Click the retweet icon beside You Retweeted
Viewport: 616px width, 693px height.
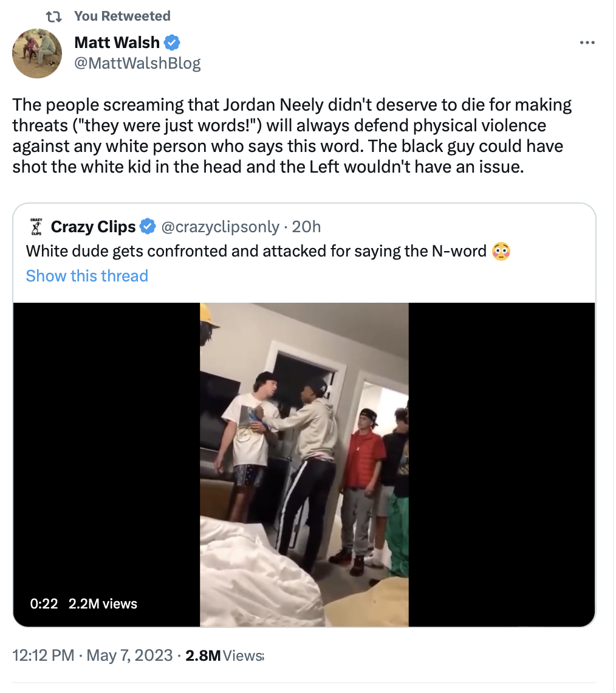(54, 17)
